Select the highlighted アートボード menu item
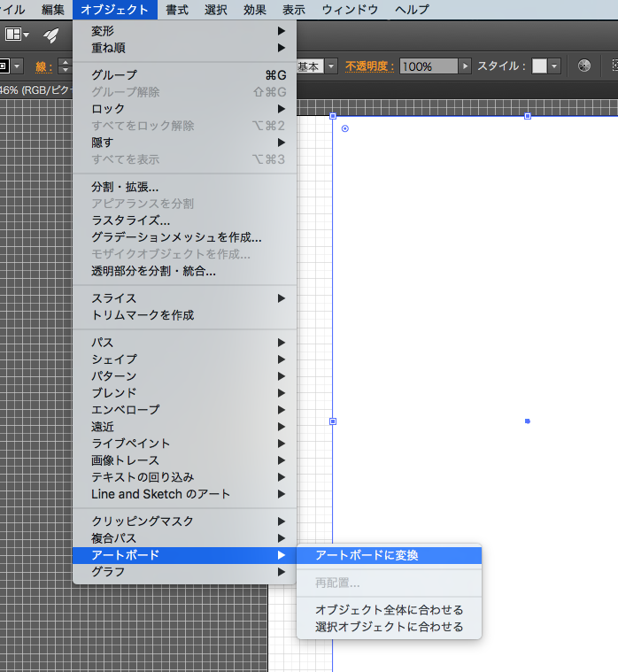The image size is (618, 672). (x=185, y=555)
